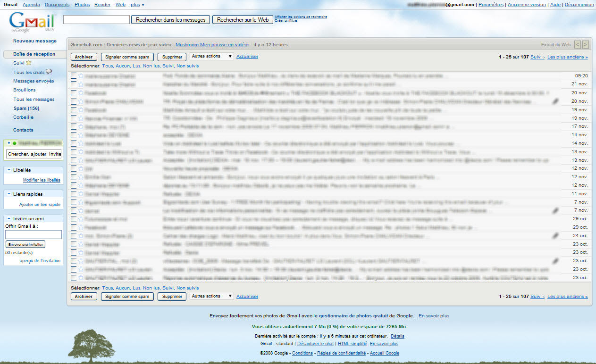The width and height of the screenshot is (596, 364).
Task: Check the box of the 17 nov. message
Action: (x=74, y=126)
